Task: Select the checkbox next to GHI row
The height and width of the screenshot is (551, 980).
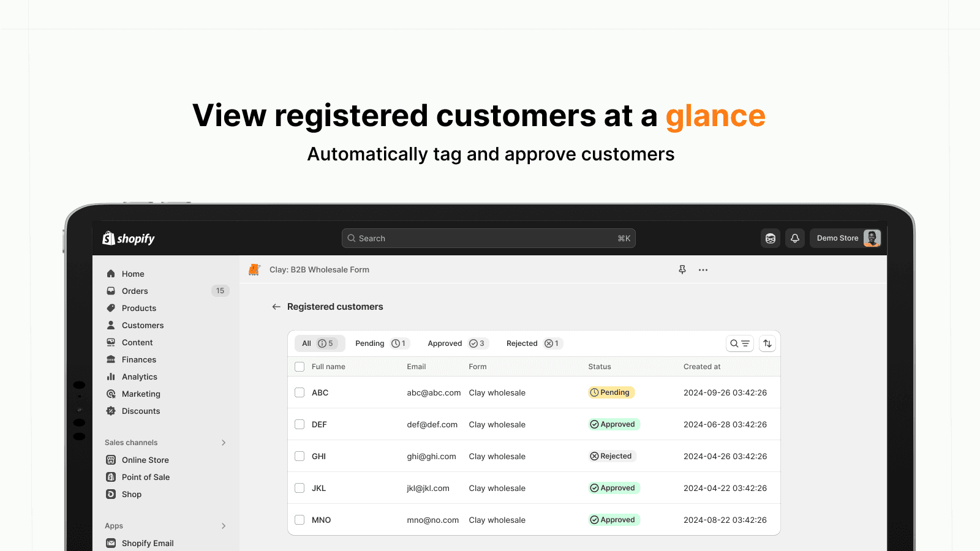Action: [300, 456]
